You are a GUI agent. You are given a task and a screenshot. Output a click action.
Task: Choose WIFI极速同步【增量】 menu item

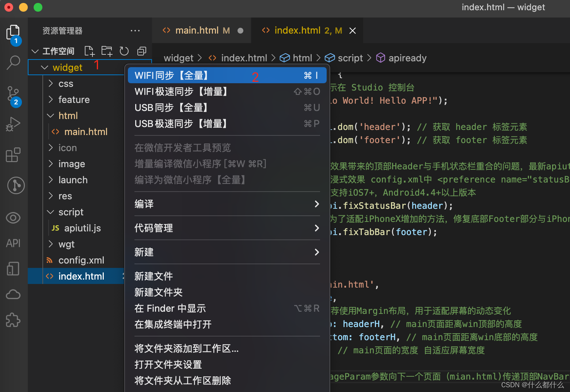227,92
